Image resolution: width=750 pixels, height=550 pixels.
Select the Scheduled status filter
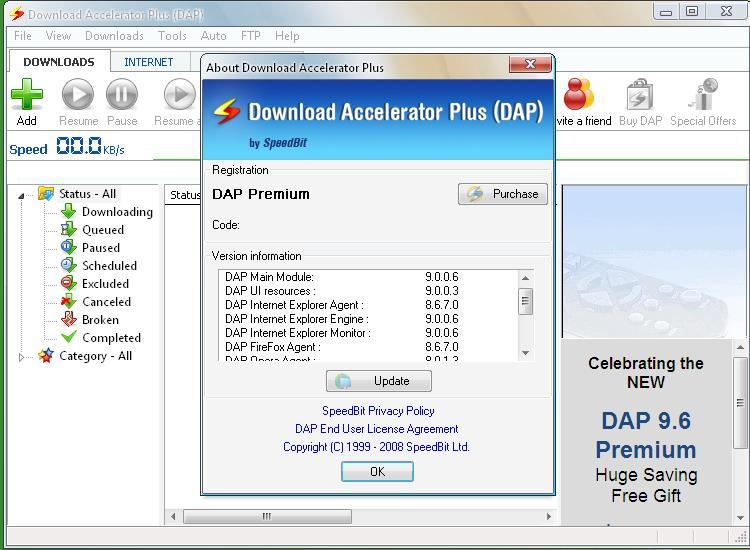[110, 266]
